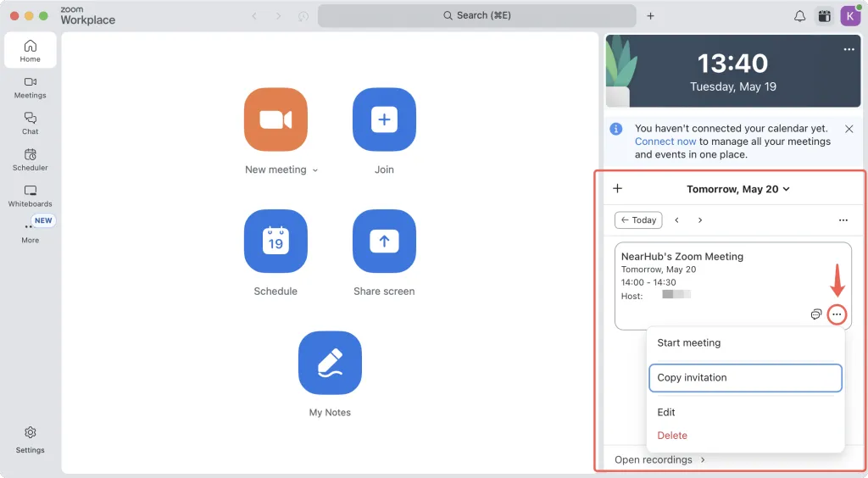868x478 pixels.
Task: Open calendar panel three-dot options
Action: [843, 220]
